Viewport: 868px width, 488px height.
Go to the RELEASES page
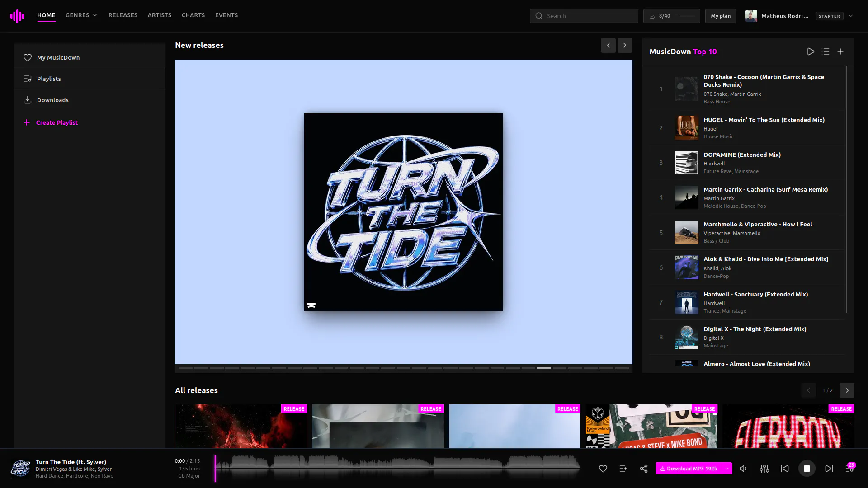tap(123, 15)
